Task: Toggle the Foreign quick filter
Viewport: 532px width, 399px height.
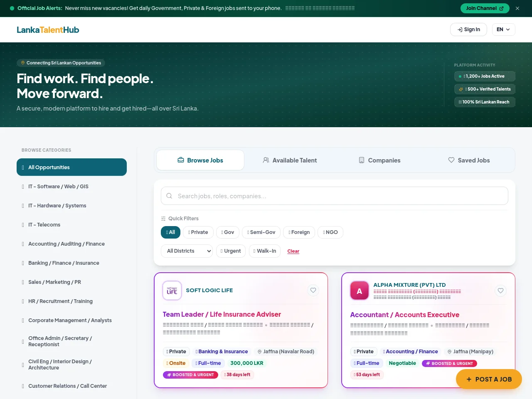Action: point(299,232)
